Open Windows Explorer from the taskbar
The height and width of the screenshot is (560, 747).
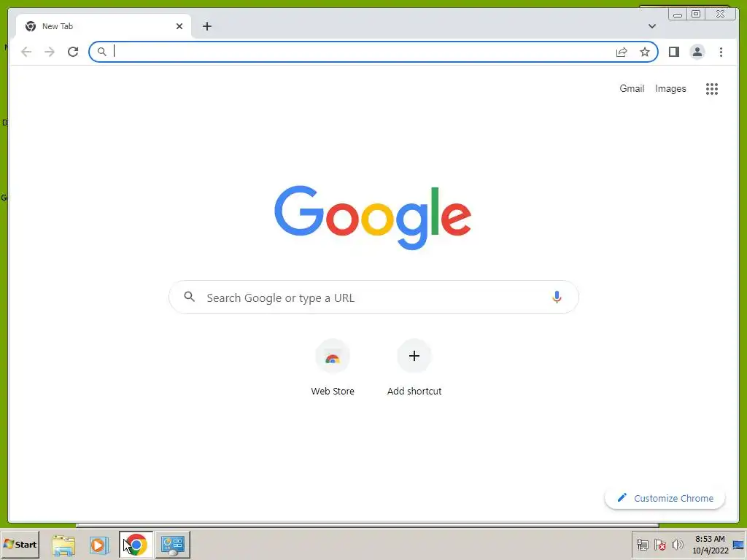[63, 545]
